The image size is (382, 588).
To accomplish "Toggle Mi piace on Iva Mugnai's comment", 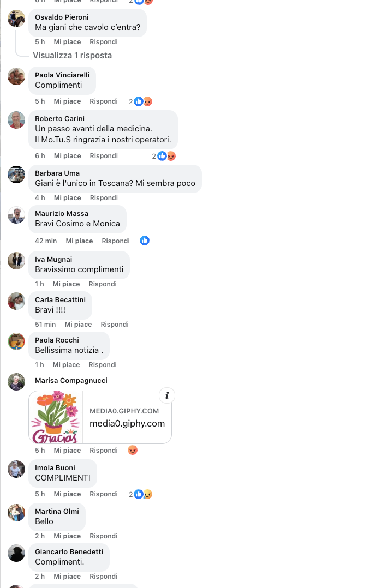I will [66, 284].
